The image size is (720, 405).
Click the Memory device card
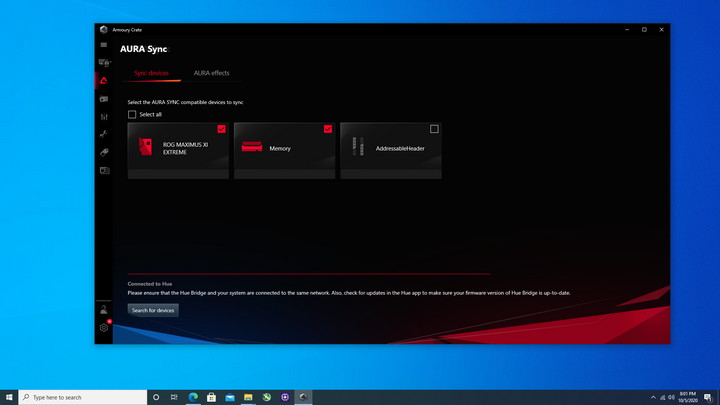pos(287,152)
